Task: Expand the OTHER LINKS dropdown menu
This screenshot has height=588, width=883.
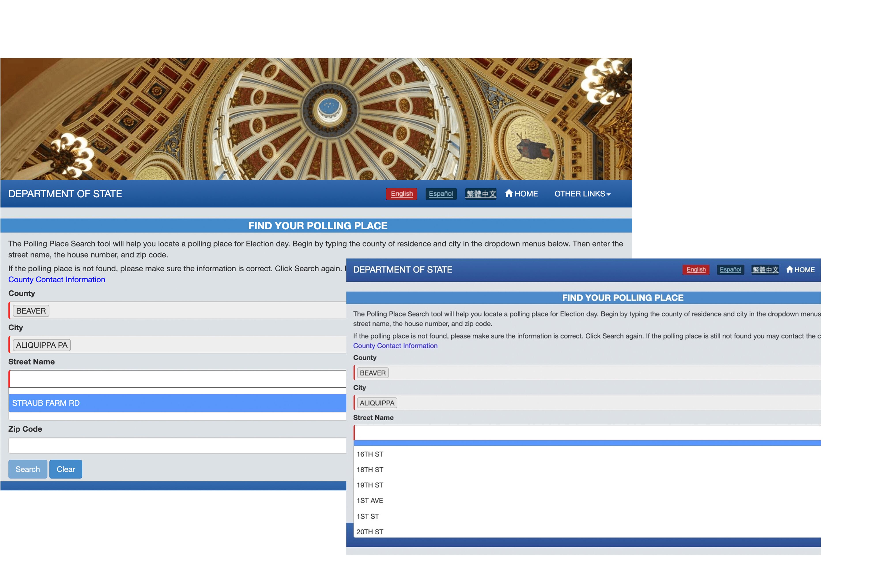Action: click(x=582, y=193)
